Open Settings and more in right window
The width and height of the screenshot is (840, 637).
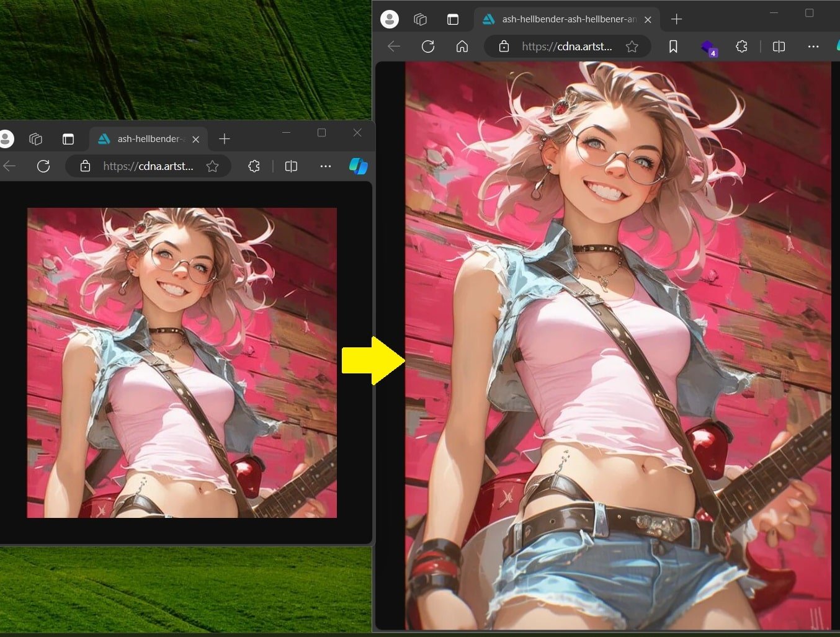(813, 47)
